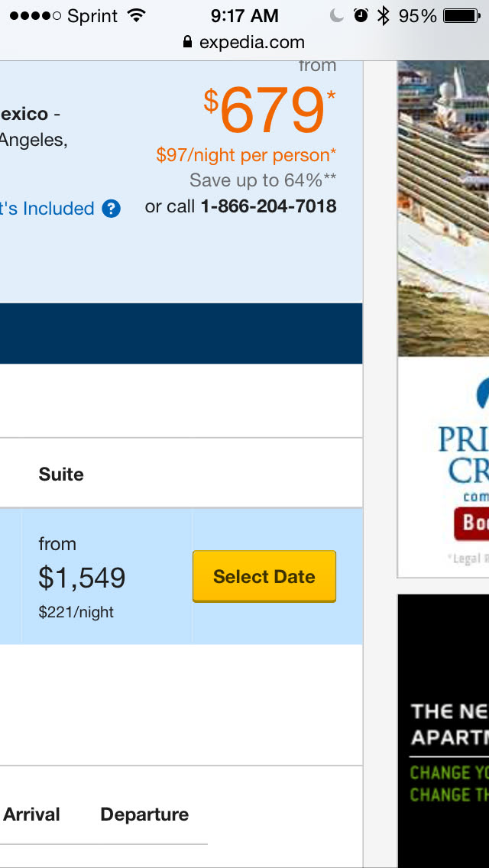Tap the 9:17 AM clock in status bar

pos(244,16)
